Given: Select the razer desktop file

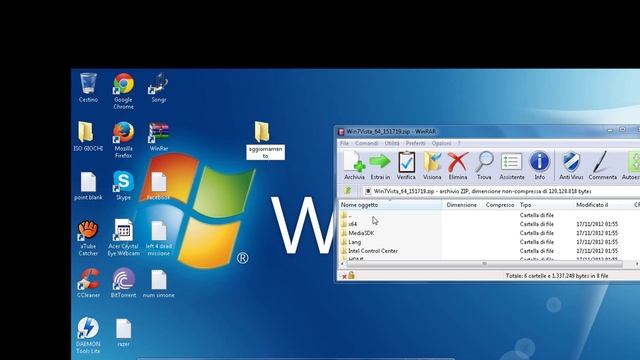Looking at the screenshot, I should (x=123, y=332).
